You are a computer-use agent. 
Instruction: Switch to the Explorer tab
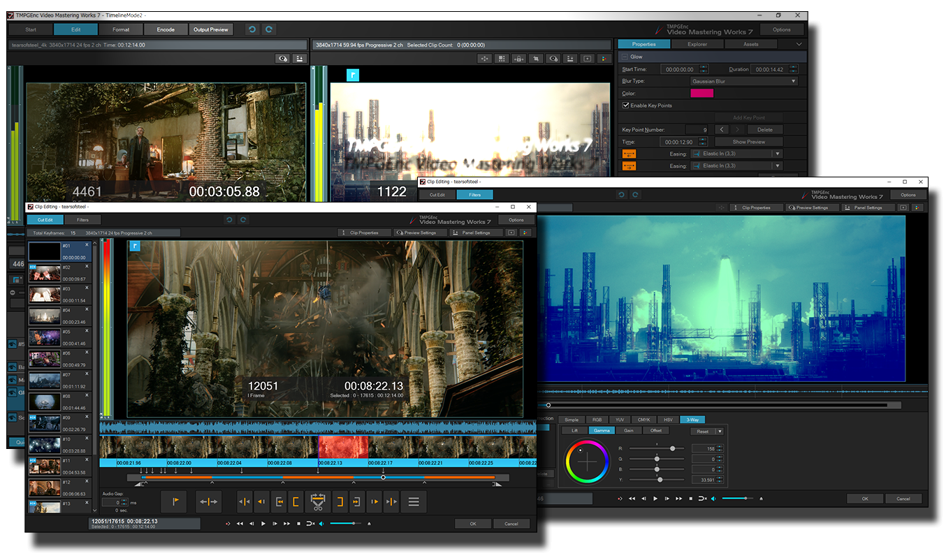click(x=697, y=44)
